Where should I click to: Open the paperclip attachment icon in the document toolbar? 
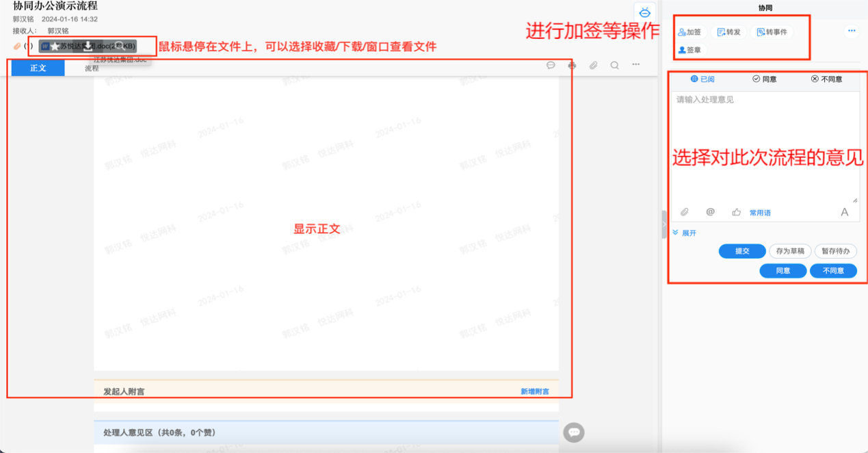pyautogui.click(x=592, y=64)
